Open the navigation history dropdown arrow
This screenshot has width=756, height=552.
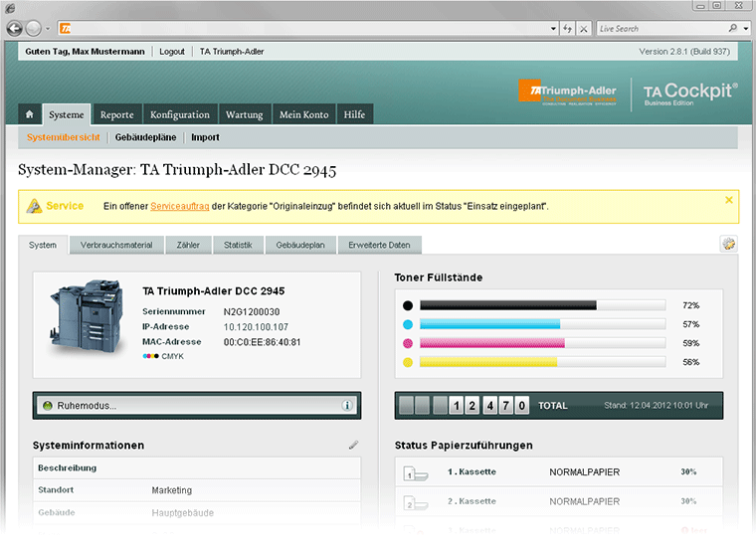pyautogui.click(x=48, y=29)
